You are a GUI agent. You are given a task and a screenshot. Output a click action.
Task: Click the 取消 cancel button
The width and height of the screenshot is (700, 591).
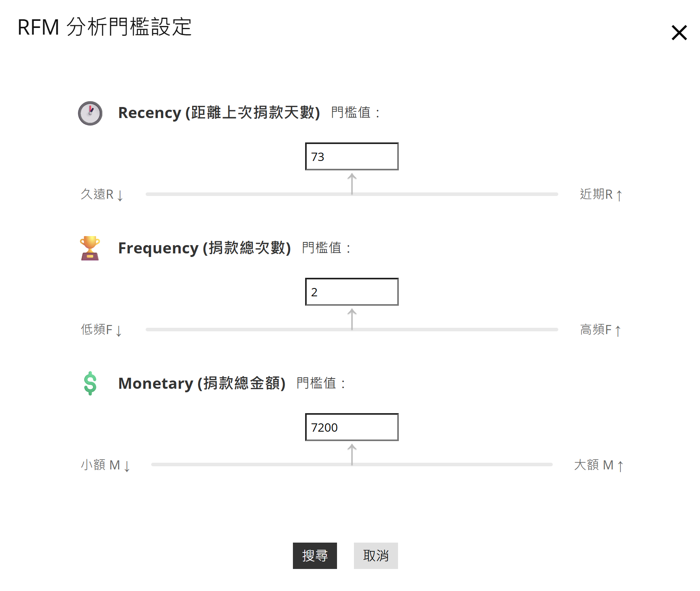pos(376,556)
